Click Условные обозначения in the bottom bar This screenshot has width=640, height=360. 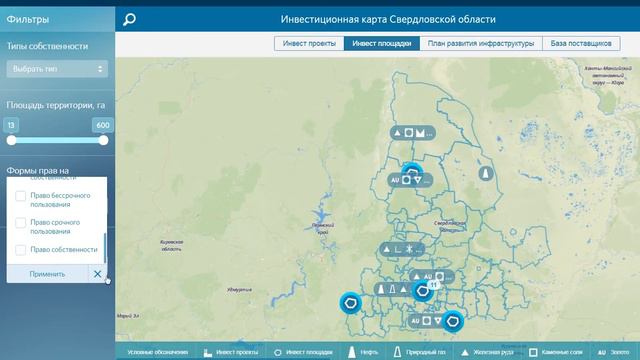click(158, 352)
